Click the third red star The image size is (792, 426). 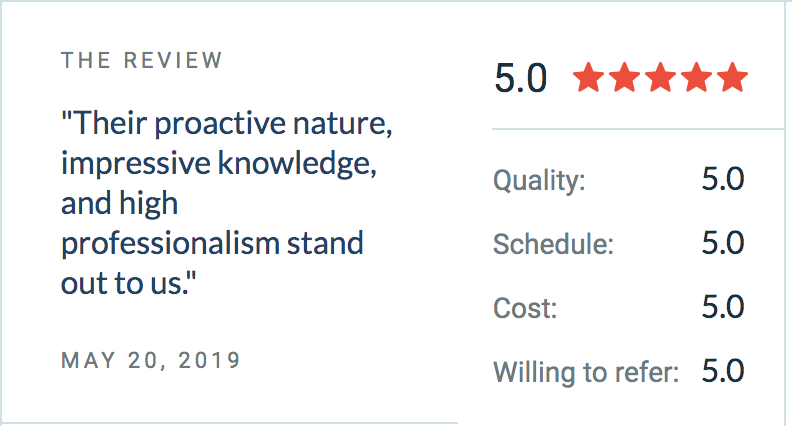point(661,77)
